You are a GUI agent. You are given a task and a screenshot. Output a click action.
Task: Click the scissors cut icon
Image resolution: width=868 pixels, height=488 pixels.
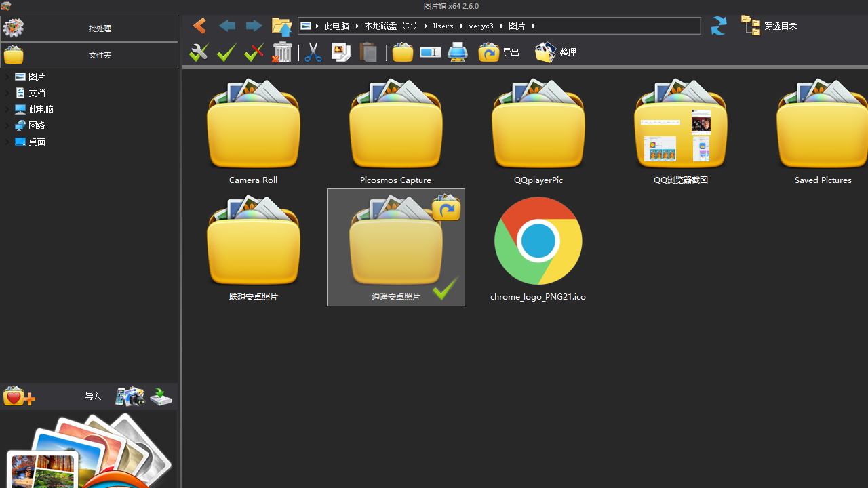coord(313,52)
